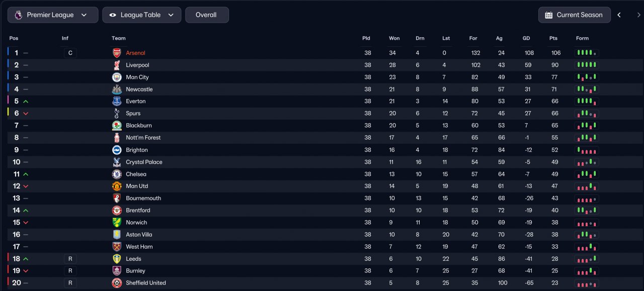This screenshot has height=291, width=644.
Task: Click the Arsenal club crest icon
Action: 117,53
